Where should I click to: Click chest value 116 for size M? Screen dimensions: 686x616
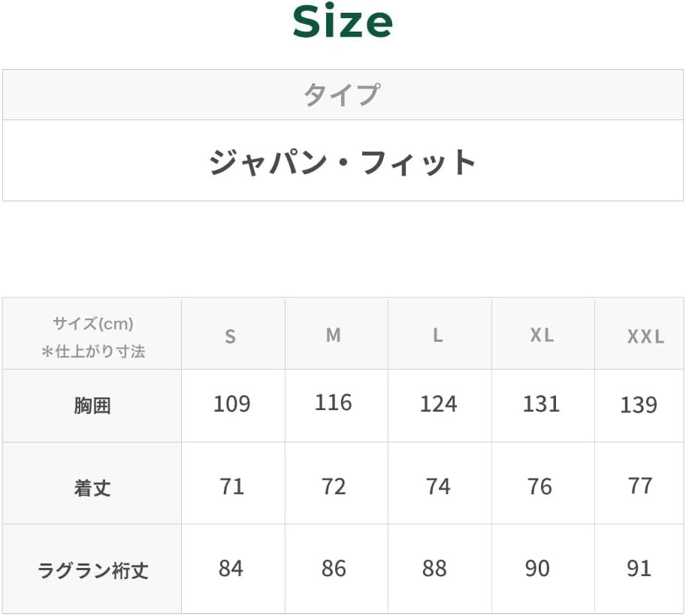point(334,403)
